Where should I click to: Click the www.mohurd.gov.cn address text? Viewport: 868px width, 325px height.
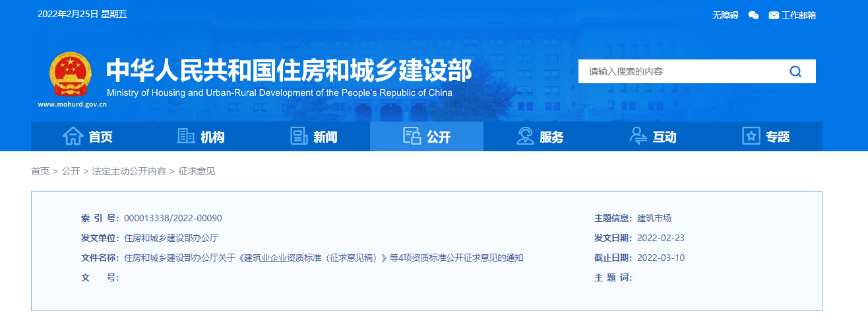click(73, 104)
